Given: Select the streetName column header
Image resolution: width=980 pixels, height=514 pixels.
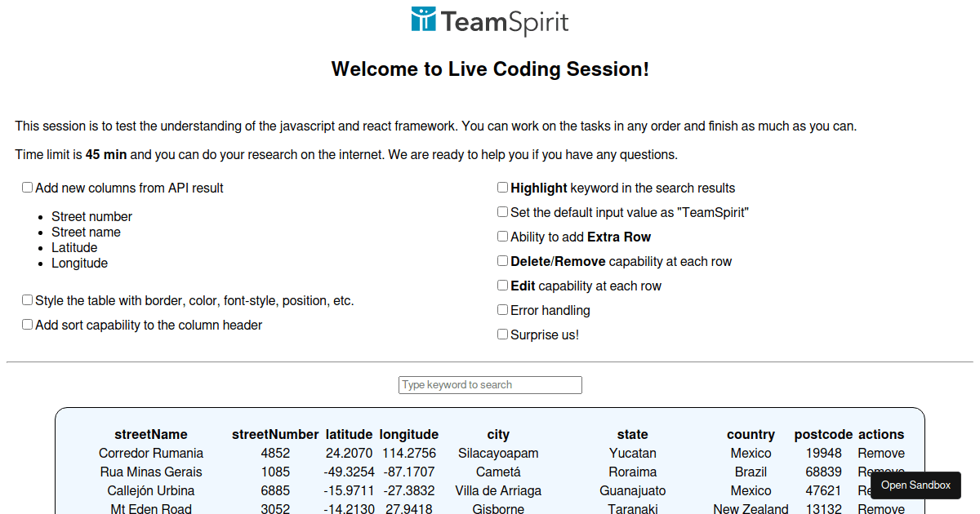Looking at the screenshot, I should [x=151, y=434].
